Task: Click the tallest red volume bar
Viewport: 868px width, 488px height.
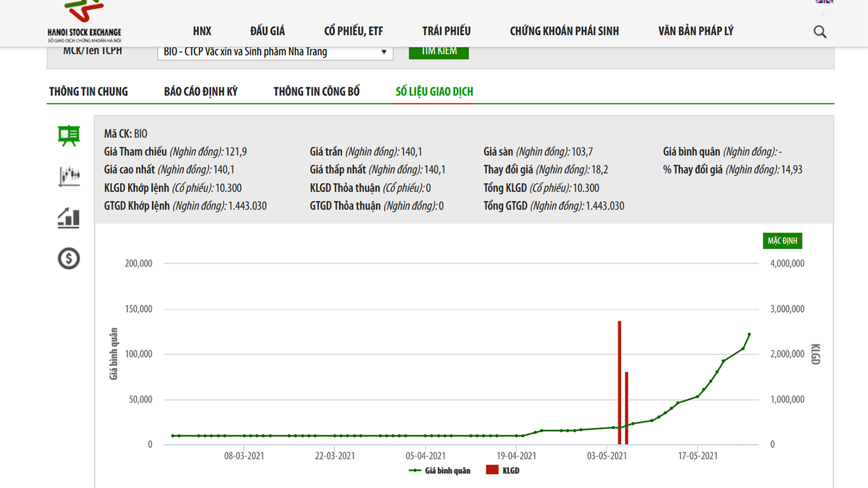Action: pyautogui.click(x=619, y=381)
